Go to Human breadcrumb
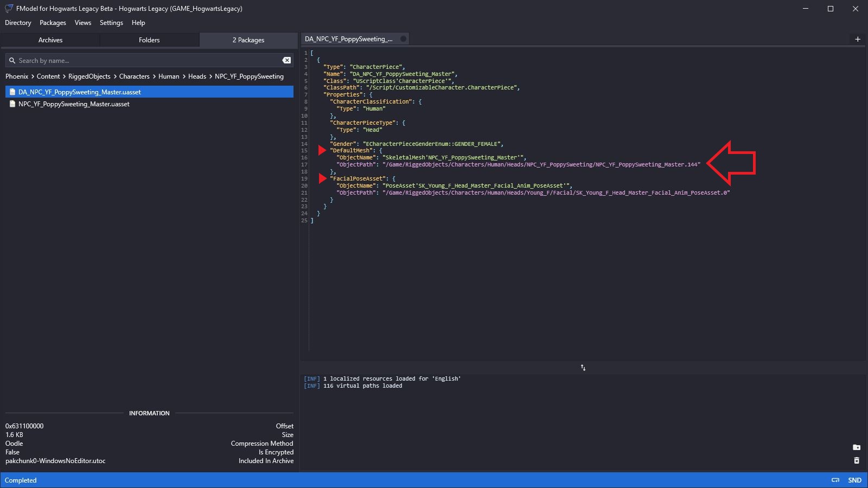Image resolution: width=868 pixels, height=488 pixels. click(x=169, y=76)
